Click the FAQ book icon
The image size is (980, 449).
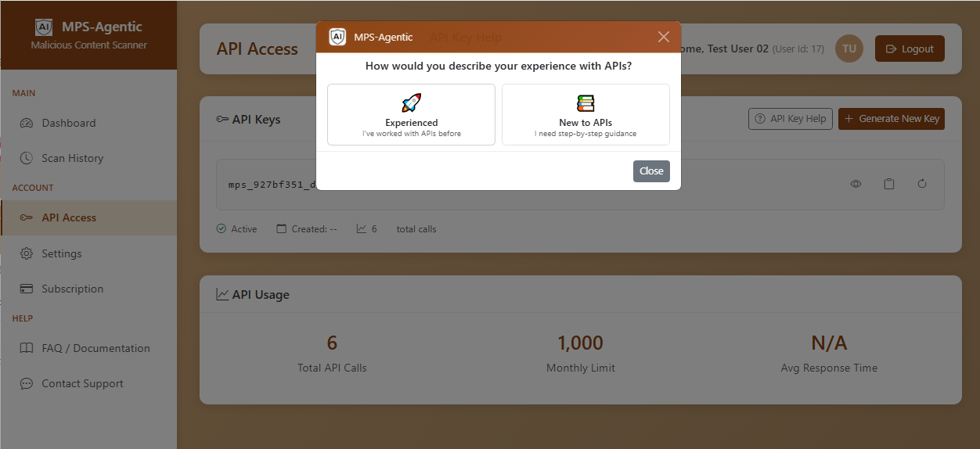tap(27, 348)
